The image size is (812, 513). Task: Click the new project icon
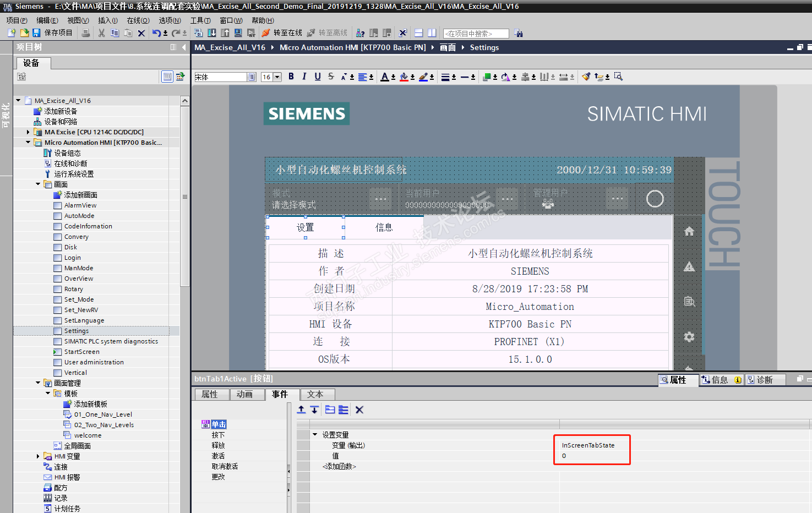[12, 33]
